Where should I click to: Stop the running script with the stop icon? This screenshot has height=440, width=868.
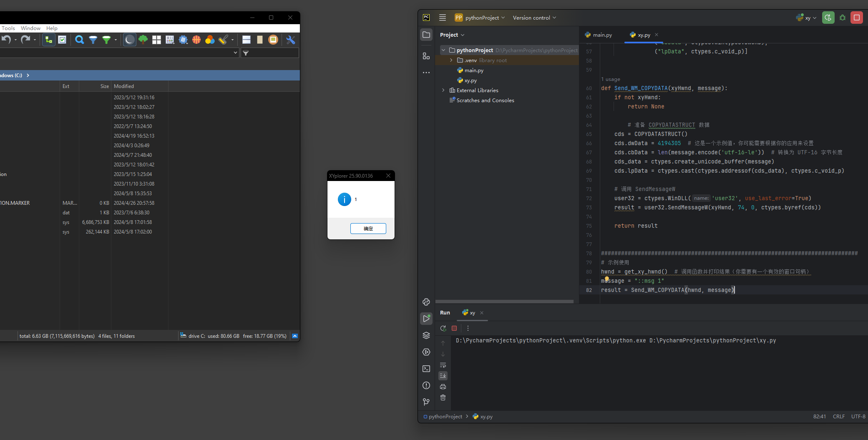(454, 328)
